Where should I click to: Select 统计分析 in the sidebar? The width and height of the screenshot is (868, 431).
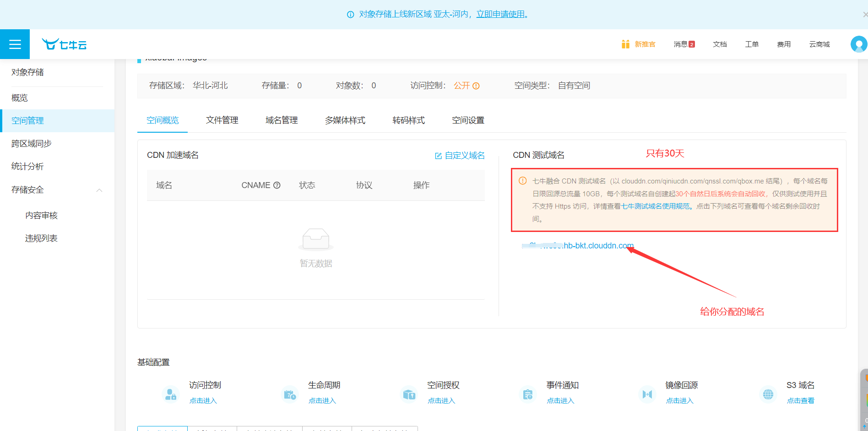[x=57, y=167]
